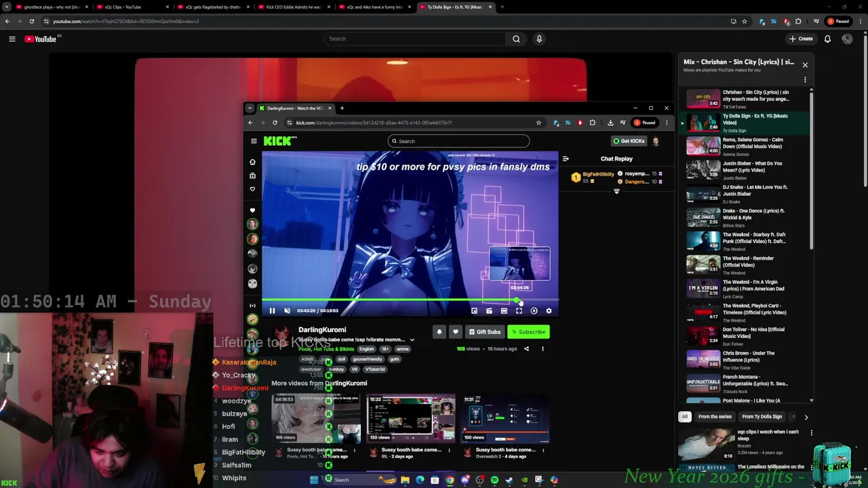Close the Mix playlist panel
868x488 pixels.
tap(805, 65)
